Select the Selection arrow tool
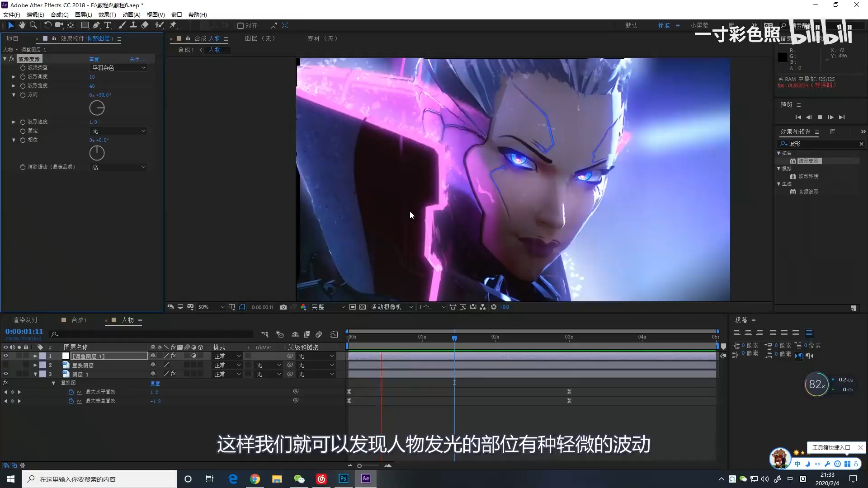The image size is (868, 488). [x=11, y=25]
